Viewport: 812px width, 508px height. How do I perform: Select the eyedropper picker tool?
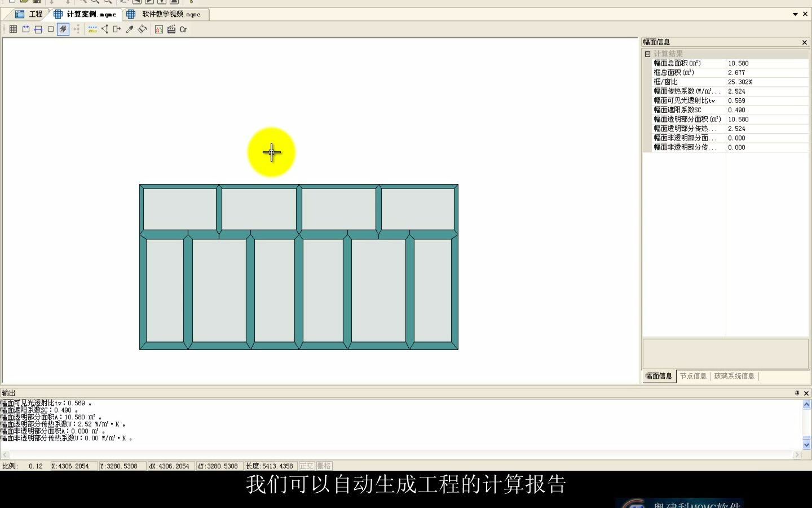(x=130, y=29)
